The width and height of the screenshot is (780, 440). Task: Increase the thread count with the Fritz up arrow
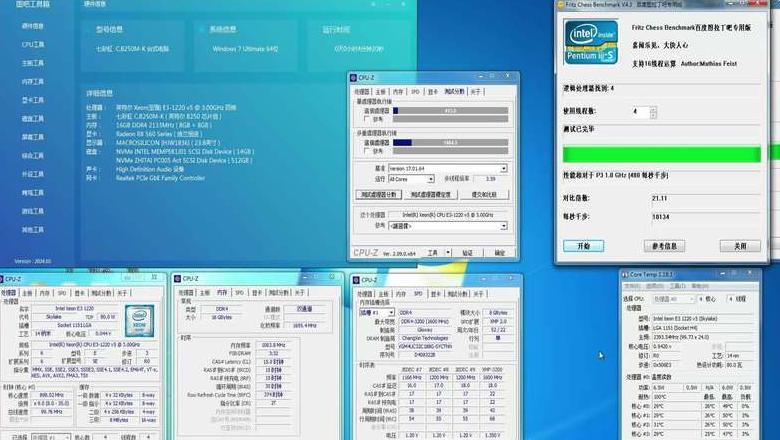(x=653, y=109)
